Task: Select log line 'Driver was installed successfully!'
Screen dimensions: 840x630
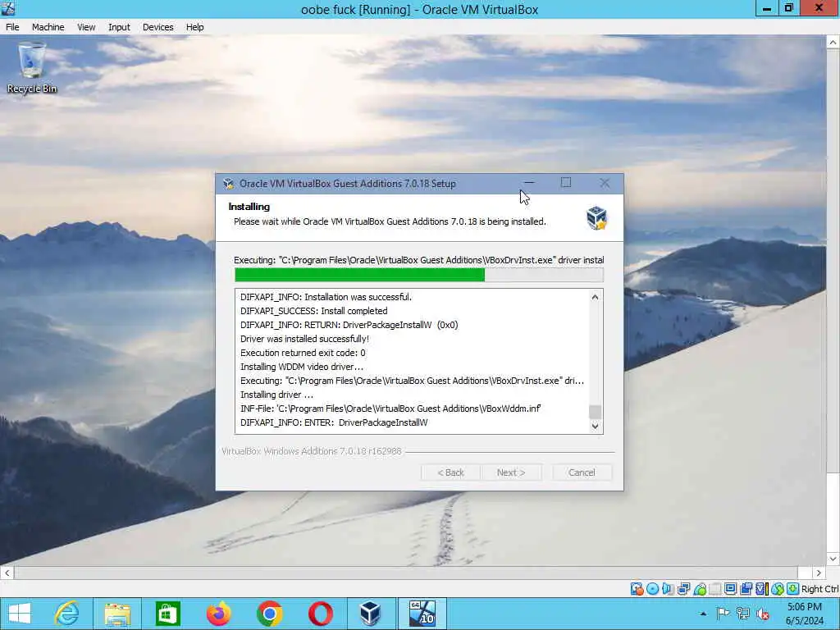Action: [305, 339]
